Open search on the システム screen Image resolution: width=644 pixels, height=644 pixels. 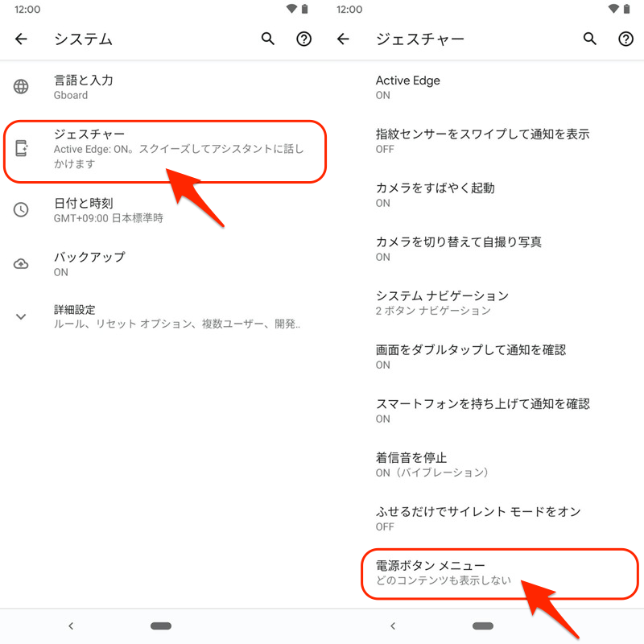268,39
